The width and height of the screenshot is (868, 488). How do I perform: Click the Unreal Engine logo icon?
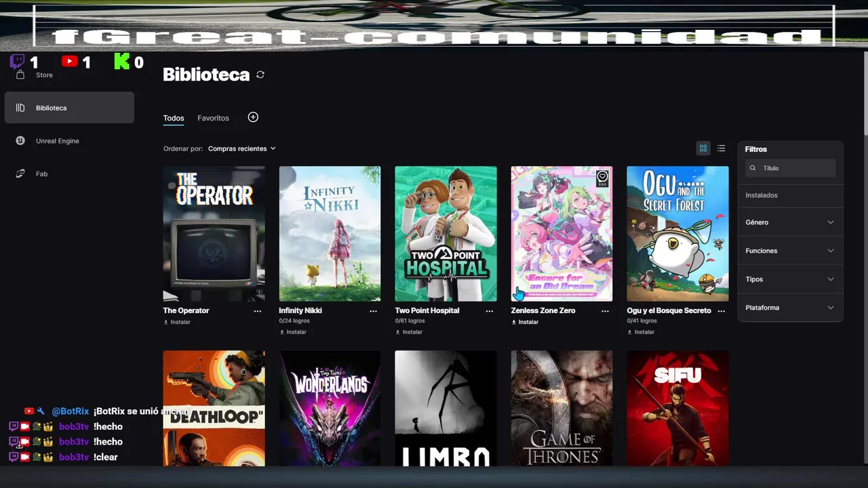[21, 141]
